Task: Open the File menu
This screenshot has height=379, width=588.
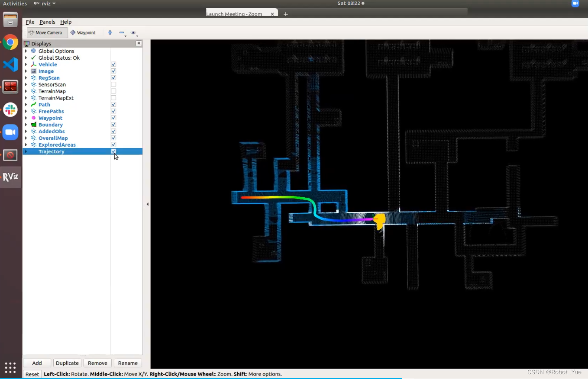Action: 30,22
